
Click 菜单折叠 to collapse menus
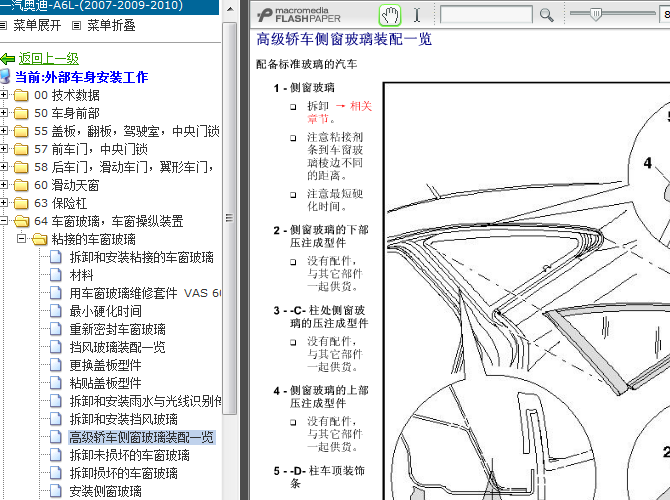pos(111,26)
